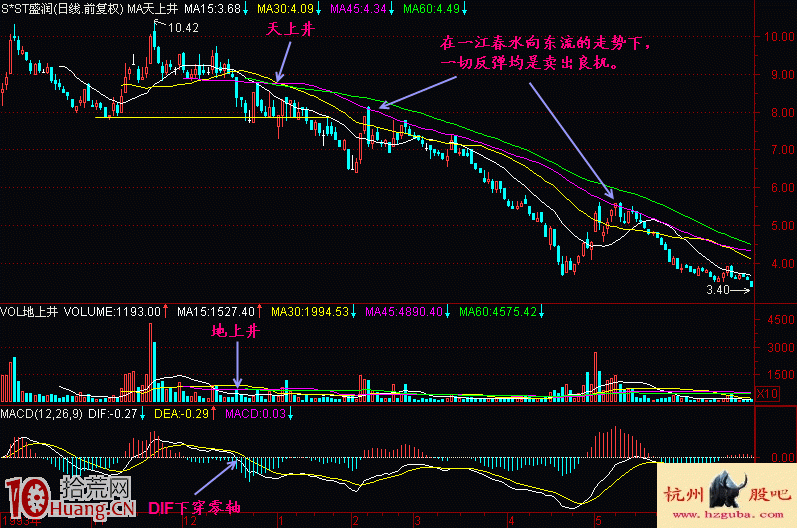This screenshot has height=528, width=797.
Task: Click the 4500 volume axis label
Action: [781, 320]
